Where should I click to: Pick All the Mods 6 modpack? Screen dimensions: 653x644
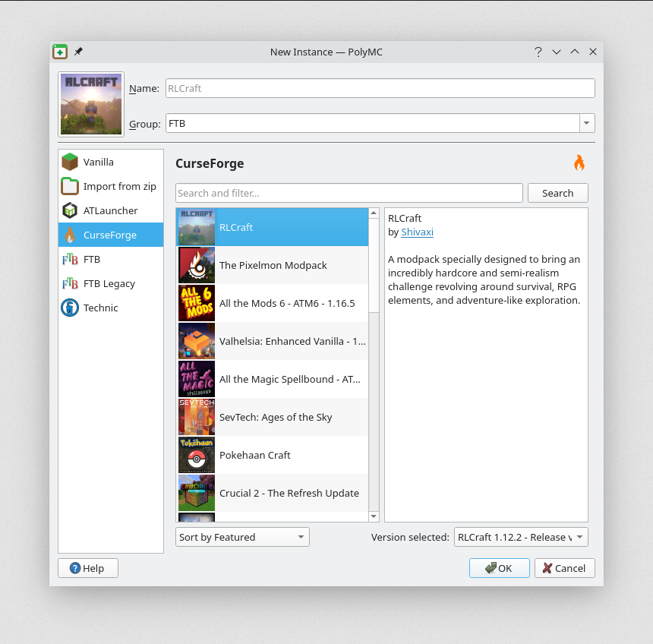[273, 303]
